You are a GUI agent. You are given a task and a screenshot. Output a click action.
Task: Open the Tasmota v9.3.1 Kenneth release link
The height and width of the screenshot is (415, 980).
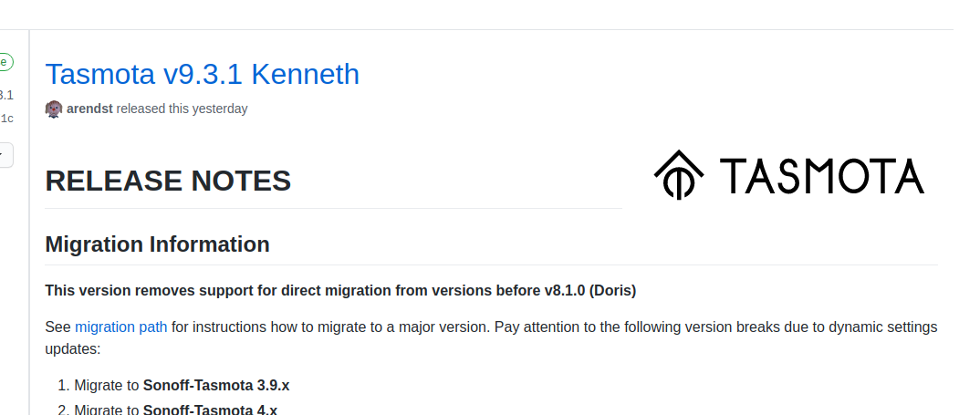pos(202,74)
